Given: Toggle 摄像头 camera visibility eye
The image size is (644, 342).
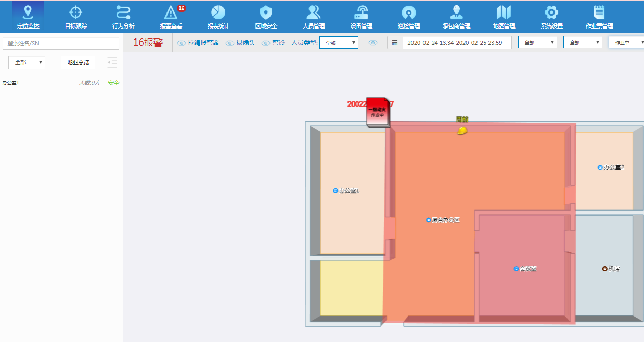Looking at the screenshot, I should click(230, 43).
